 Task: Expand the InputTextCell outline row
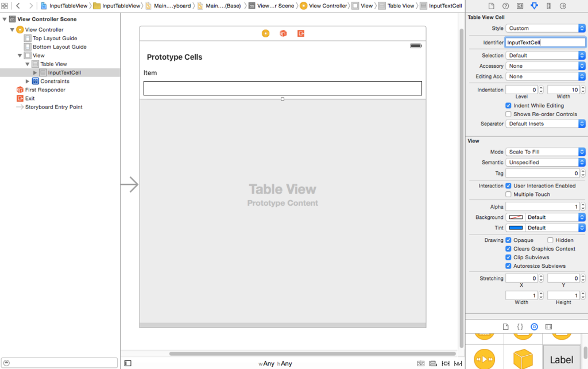coord(35,72)
